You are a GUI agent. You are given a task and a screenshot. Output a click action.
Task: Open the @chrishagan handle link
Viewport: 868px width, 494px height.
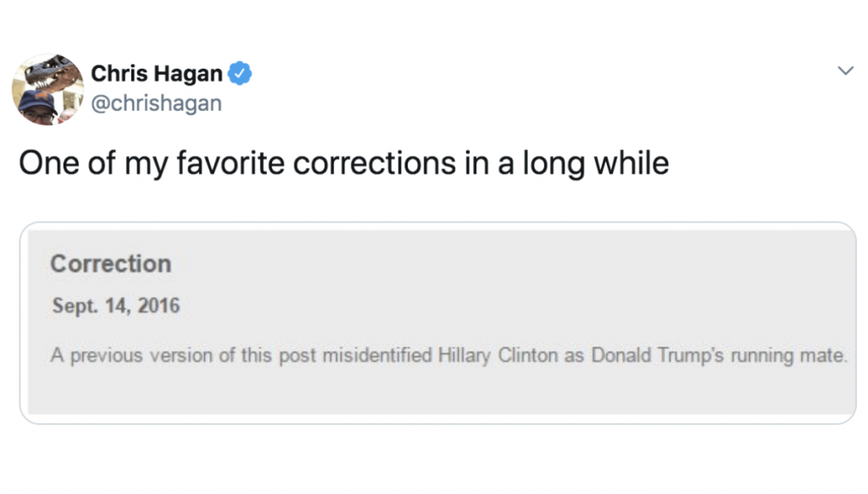pos(156,103)
